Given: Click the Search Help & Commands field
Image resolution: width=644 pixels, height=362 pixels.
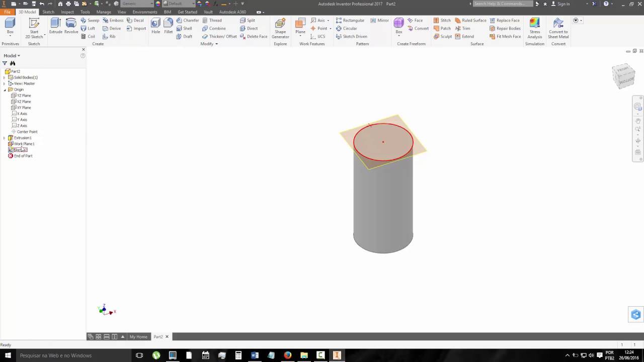Looking at the screenshot, I should [502, 4].
